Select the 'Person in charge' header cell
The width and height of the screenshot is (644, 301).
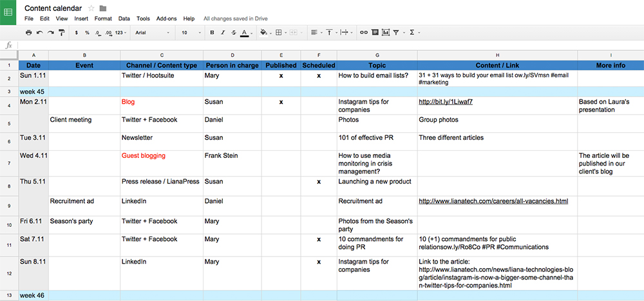pyautogui.click(x=232, y=65)
